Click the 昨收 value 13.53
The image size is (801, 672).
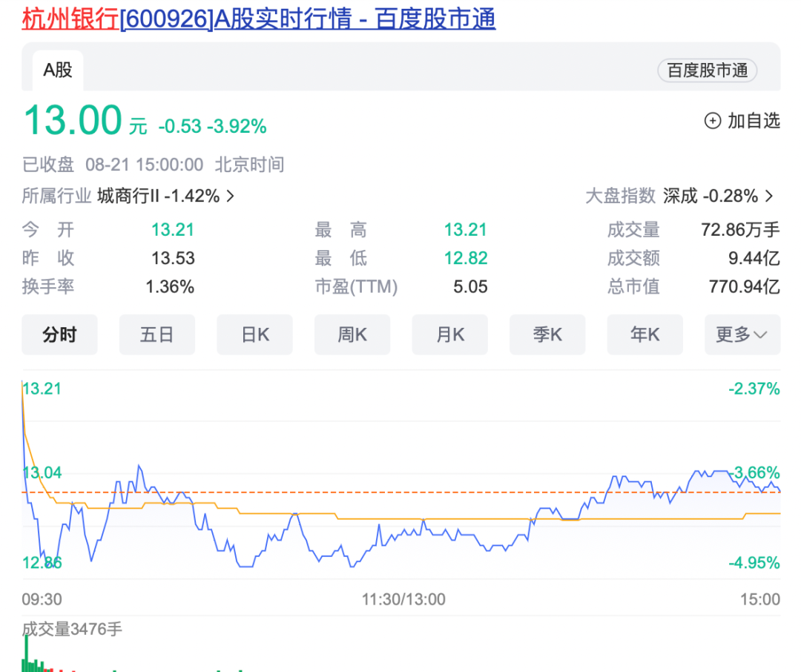(173, 258)
